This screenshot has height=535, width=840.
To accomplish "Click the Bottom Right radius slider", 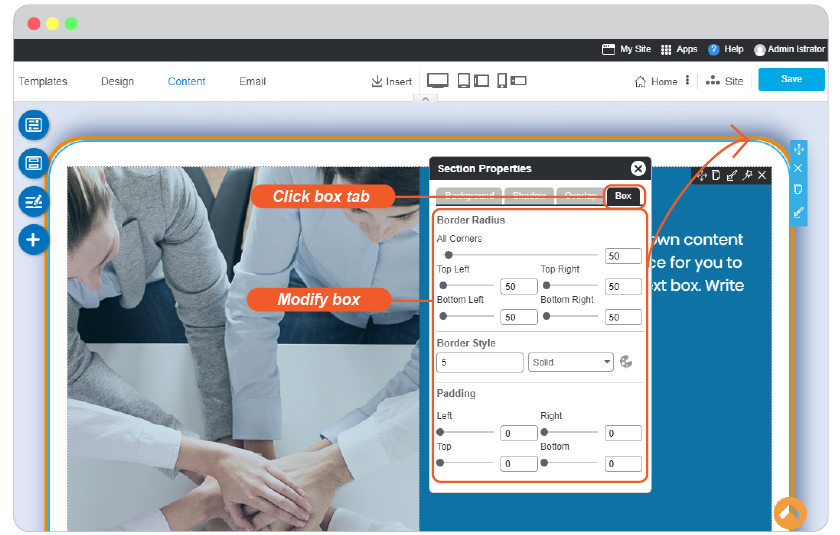I will coord(570,317).
